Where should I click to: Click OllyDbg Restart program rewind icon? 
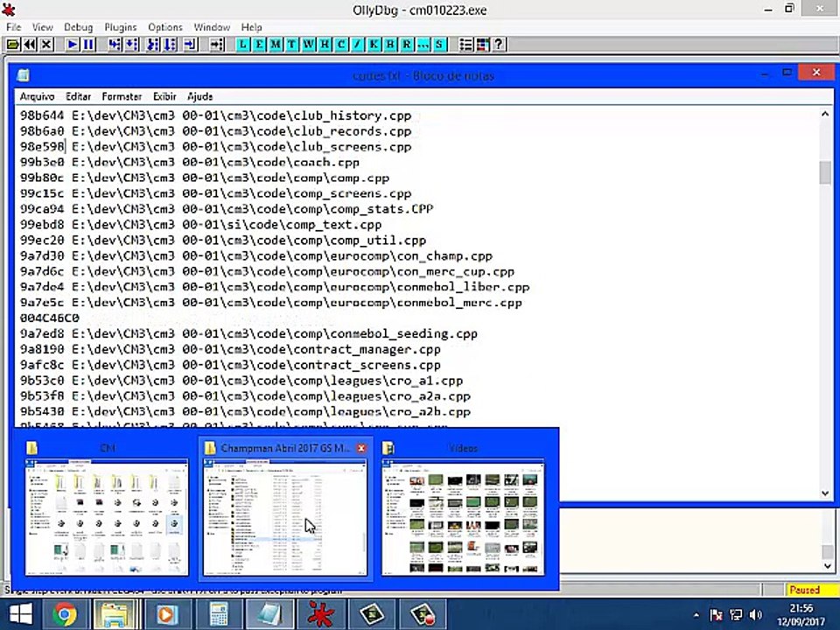pyautogui.click(x=30, y=45)
